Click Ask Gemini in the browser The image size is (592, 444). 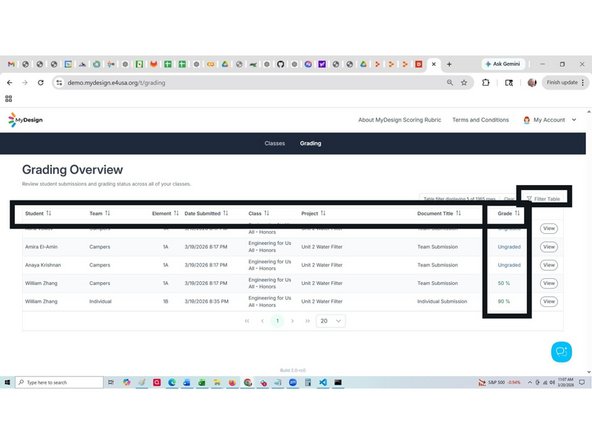[503, 64]
